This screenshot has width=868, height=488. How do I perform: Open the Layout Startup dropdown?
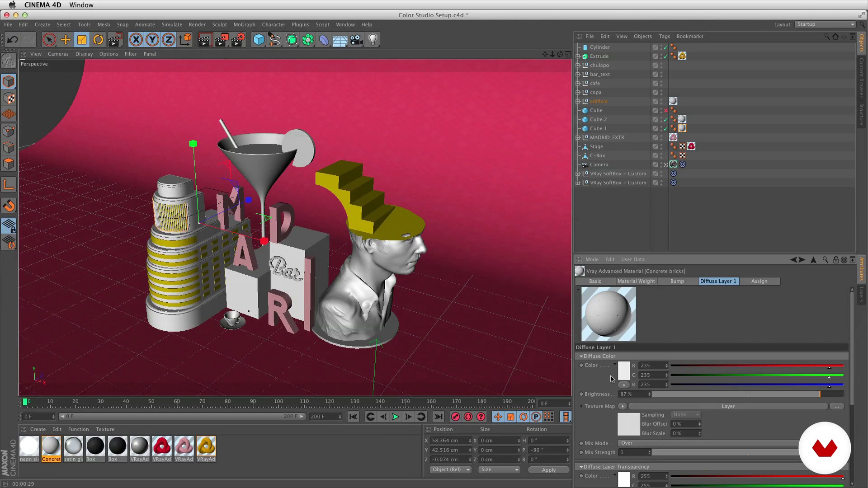(825, 24)
